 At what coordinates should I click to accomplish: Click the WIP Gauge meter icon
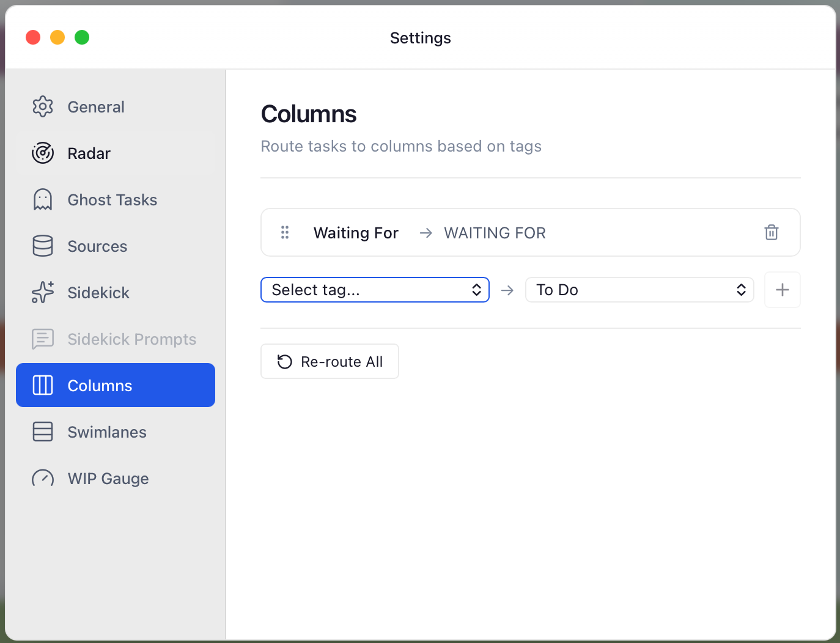coord(43,479)
